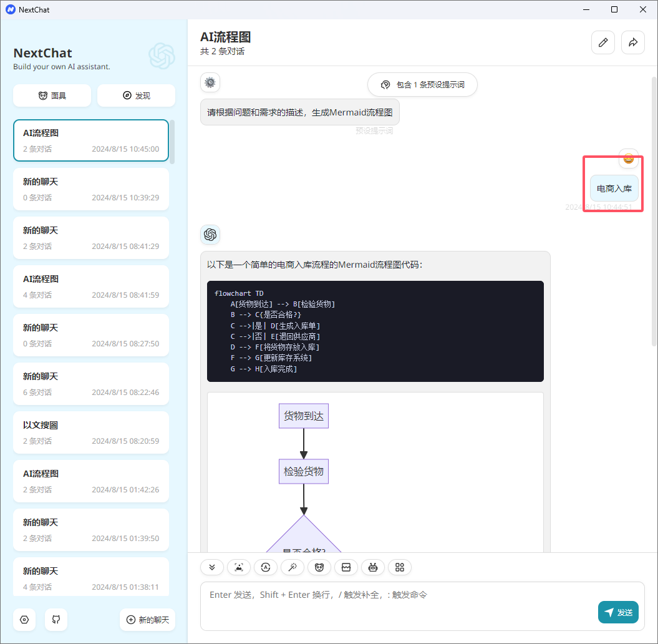Open AI流程图 chat dated 08:41:59

[91, 286]
